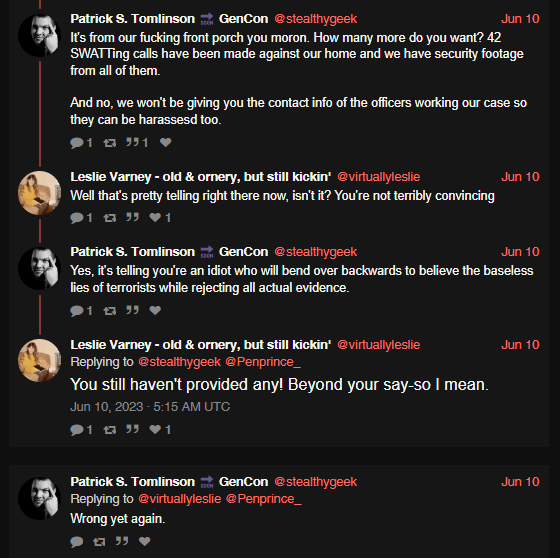Viewport: 560px width, 558px height.
Task: Click @Penprince_ mention in Leslie's reply
Action: pyautogui.click(x=263, y=362)
